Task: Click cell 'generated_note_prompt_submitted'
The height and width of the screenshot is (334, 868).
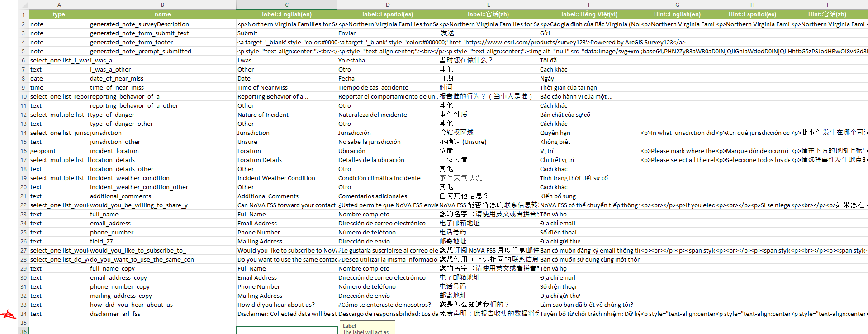Action: (x=162, y=51)
